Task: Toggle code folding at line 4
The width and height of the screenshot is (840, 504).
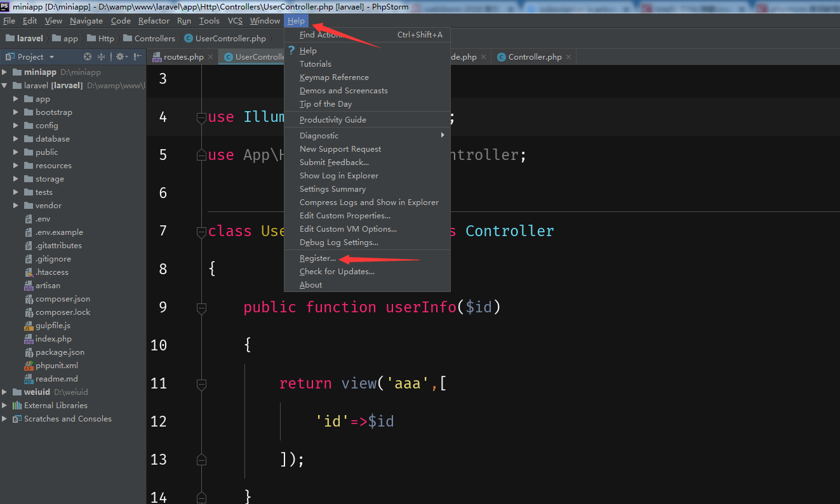Action: point(201,117)
